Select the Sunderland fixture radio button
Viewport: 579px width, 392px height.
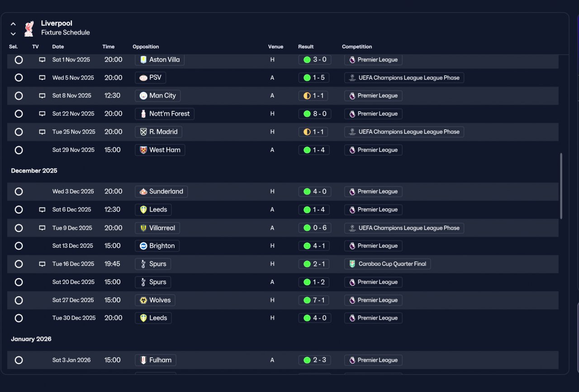pyautogui.click(x=19, y=192)
